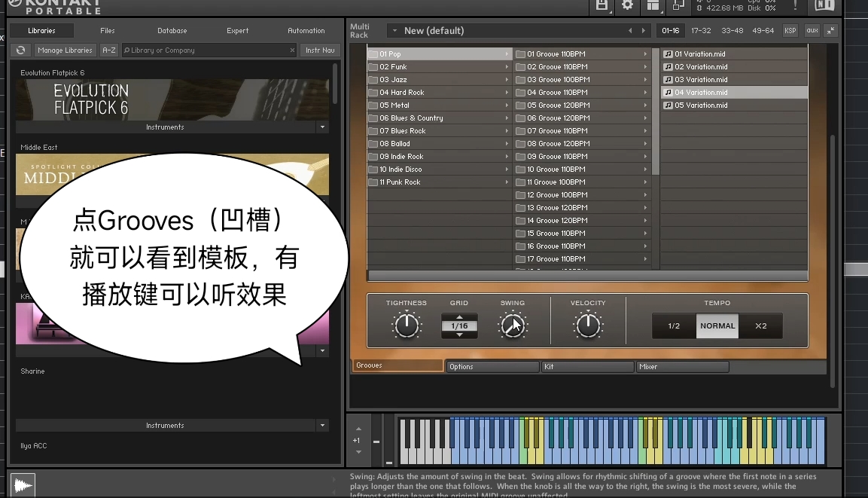Switch to the Database tab
Screen dimensions: 868x498
pos(172,30)
